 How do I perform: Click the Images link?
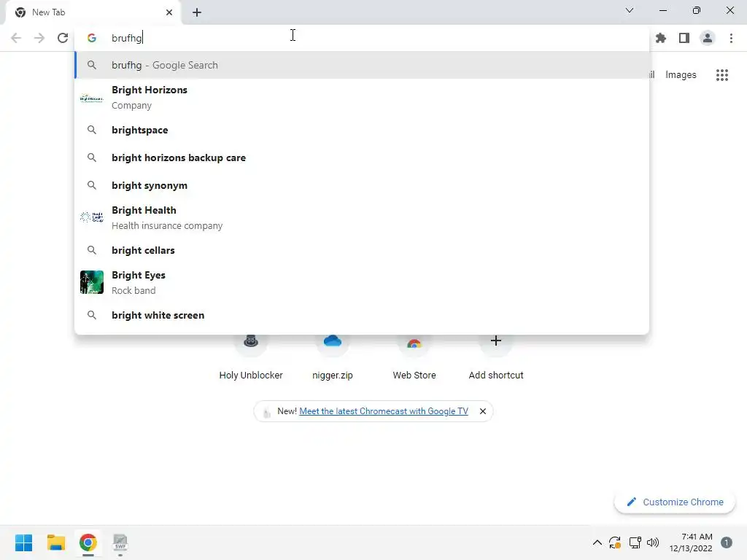pyautogui.click(x=681, y=75)
